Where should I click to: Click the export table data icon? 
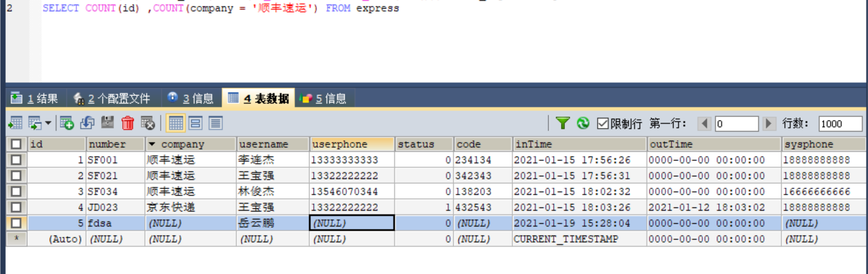15,123
